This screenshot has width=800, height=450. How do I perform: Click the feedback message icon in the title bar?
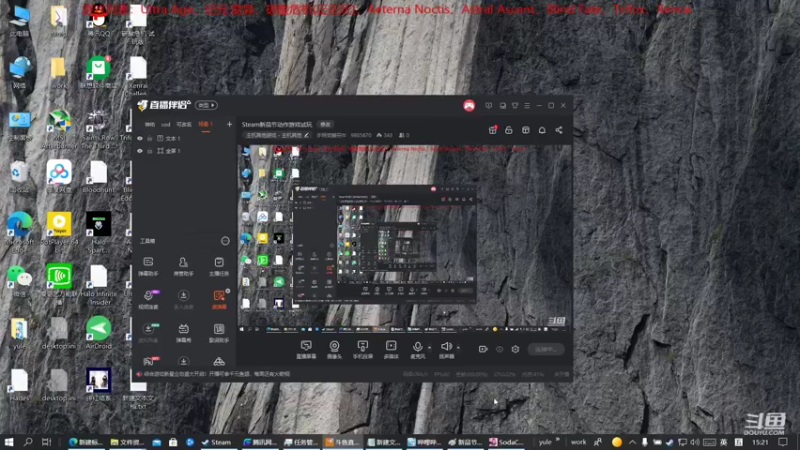coord(488,106)
